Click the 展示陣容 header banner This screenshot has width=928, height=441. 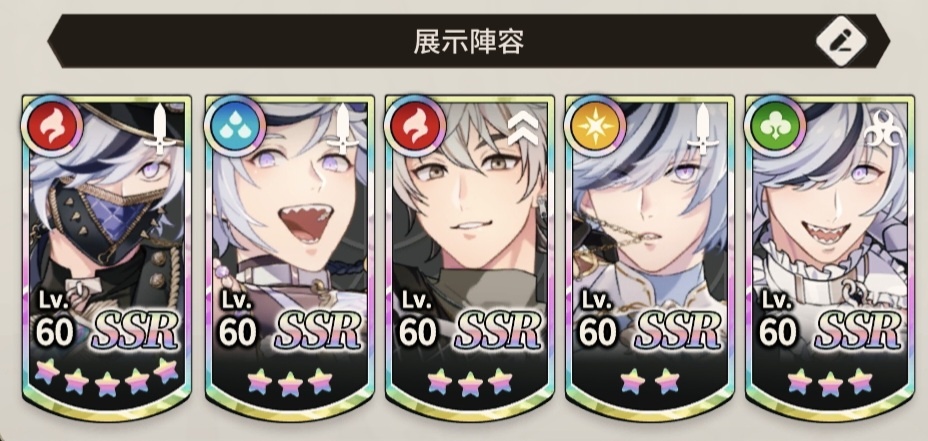(468, 40)
